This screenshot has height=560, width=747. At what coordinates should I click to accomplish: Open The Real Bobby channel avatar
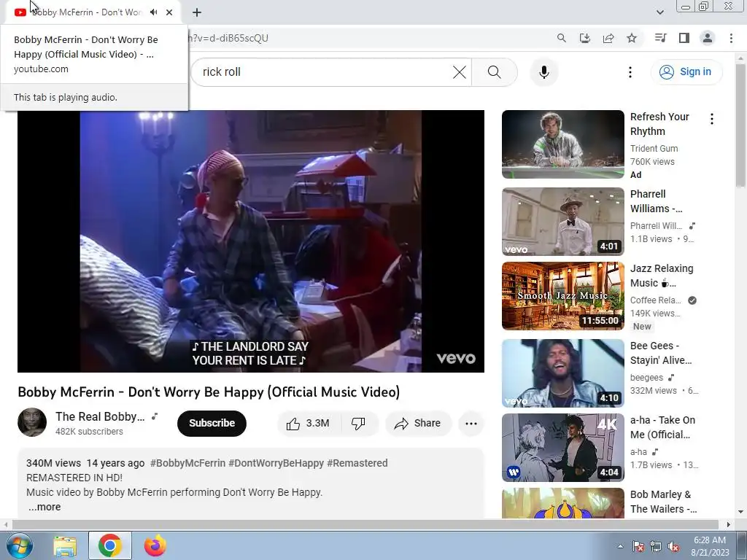pyautogui.click(x=32, y=422)
